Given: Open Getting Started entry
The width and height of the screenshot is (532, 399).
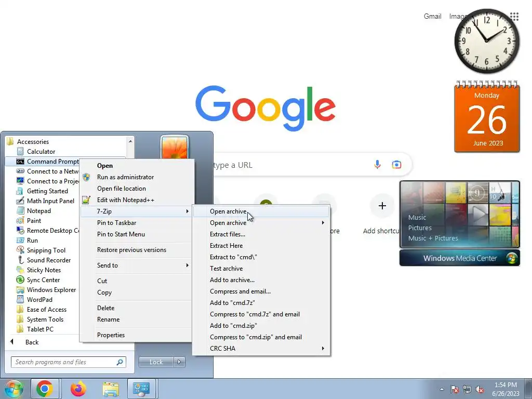Looking at the screenshot, I should click(x=47, y=191).
